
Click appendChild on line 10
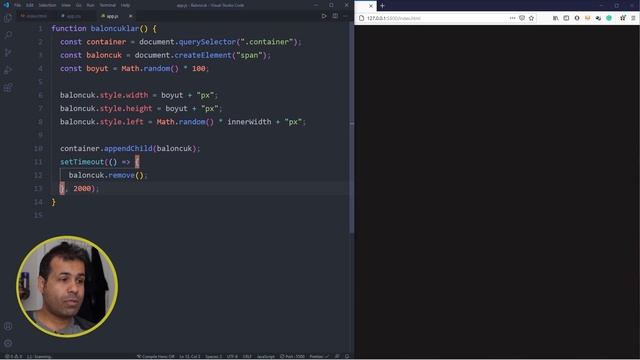point(128,148)
